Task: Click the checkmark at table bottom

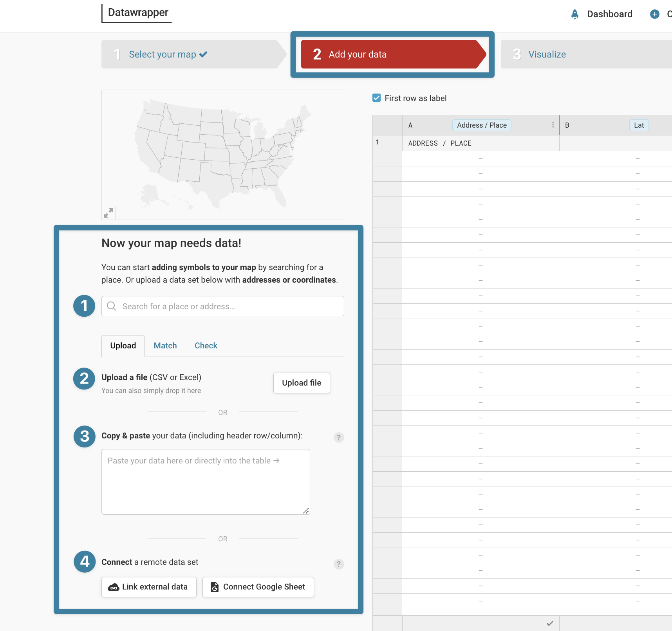Action: [550, 623]
